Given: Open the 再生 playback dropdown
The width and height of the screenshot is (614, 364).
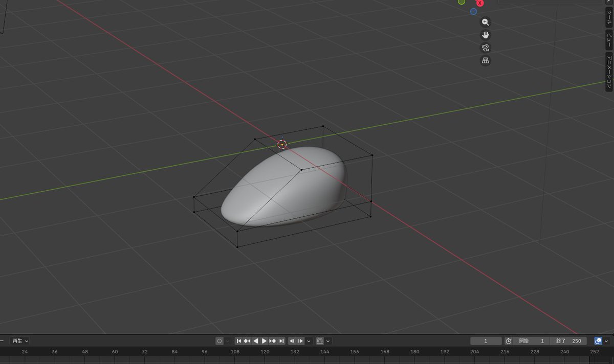Looking at the screenshot, I should point(20,341).
